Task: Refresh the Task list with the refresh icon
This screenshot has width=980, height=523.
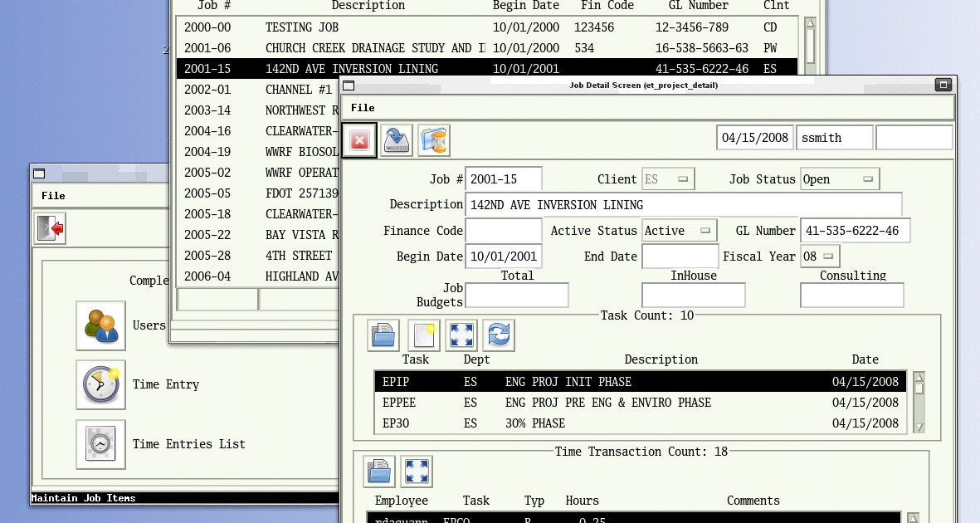Action: click(498, 335)
